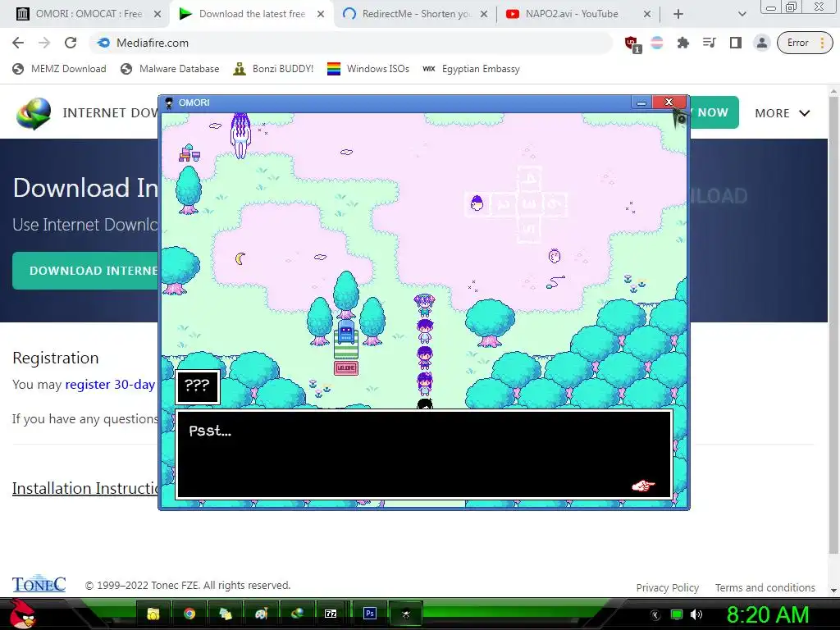Show hidden tray icons arrow
The width and height of the screenshot is (840, 630).
[655, 614]
